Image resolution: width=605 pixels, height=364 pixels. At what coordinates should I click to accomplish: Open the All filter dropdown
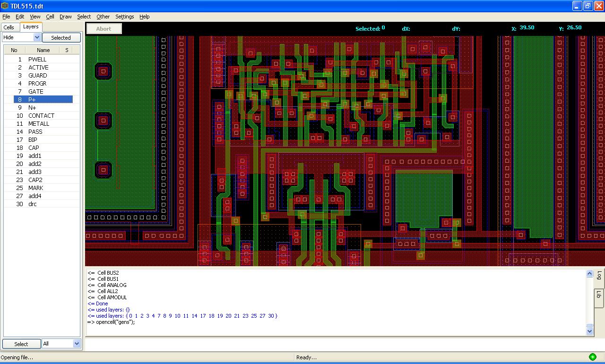61,344
